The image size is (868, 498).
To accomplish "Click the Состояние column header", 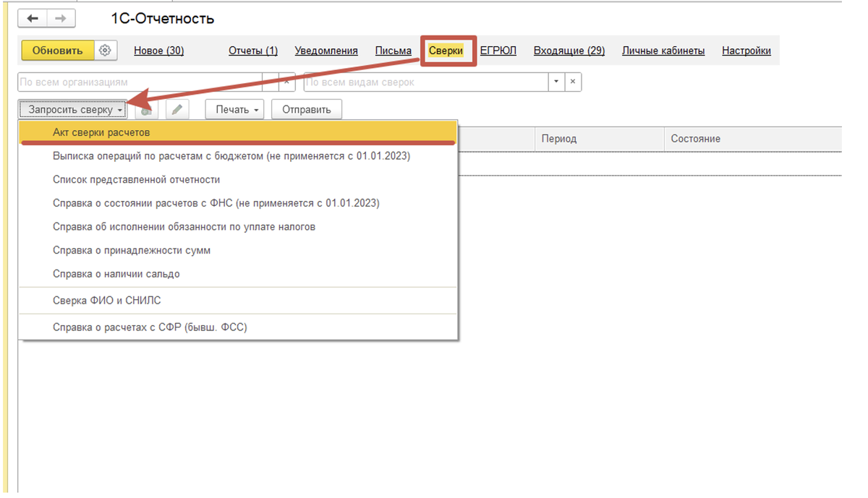I will [752, 139].
